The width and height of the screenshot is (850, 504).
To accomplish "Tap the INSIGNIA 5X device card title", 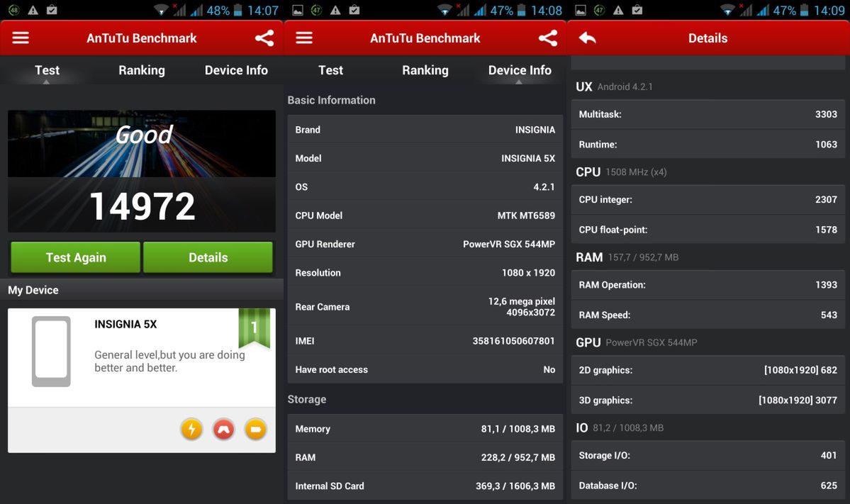I will pos(125,324).
